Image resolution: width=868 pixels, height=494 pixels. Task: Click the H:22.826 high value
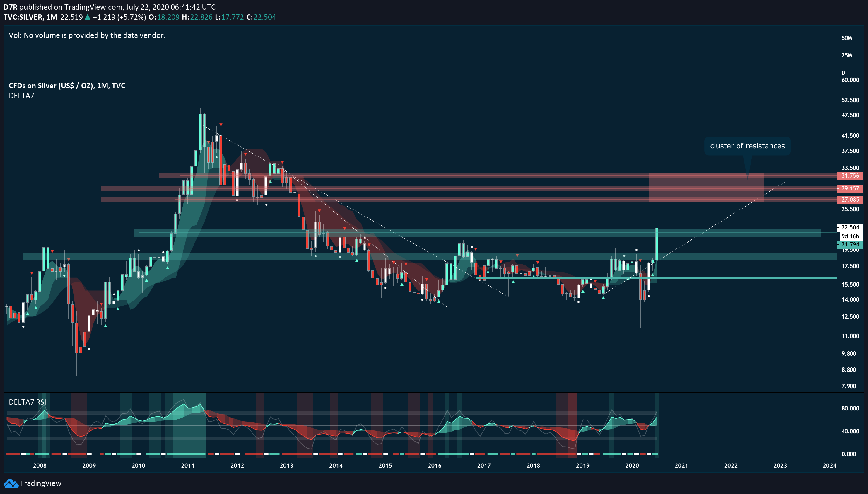point(197,17)
